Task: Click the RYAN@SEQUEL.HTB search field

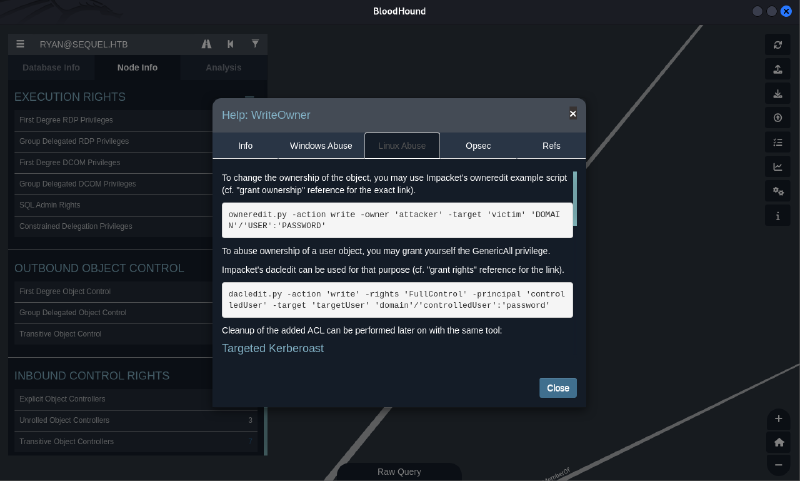Action: tap(110, 44)
